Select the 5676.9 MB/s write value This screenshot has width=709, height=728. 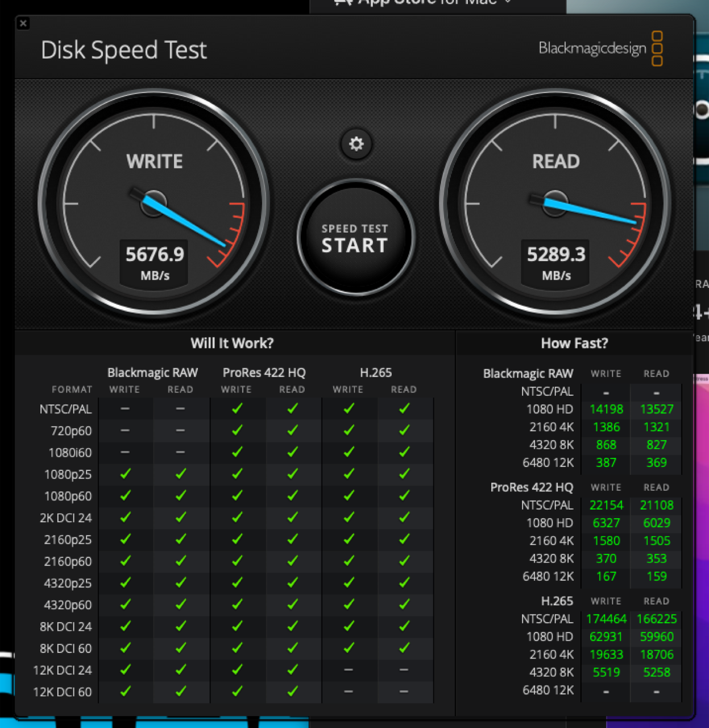pos(155,254)
